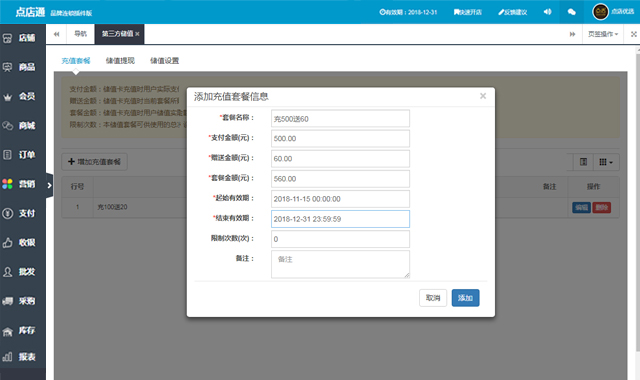Click the 快速开店 flag link
Screen dimensions: 640x380
pos(468,12)
